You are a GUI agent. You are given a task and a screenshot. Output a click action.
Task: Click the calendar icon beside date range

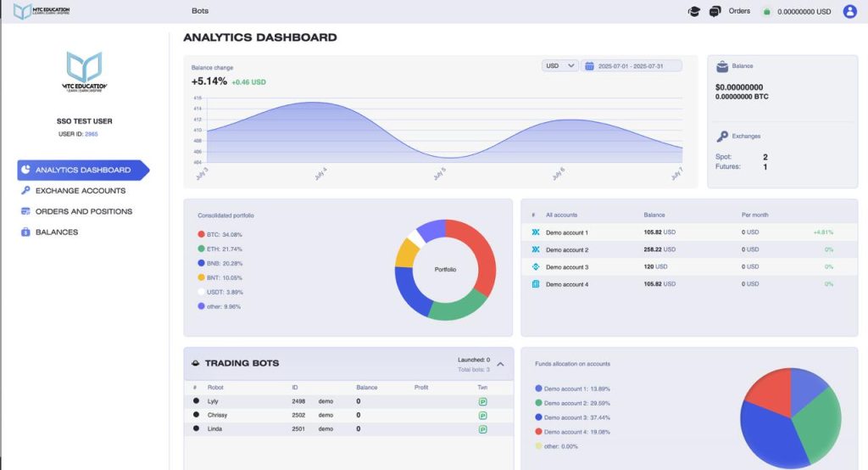pyautogui.click(x=589, y=65)
